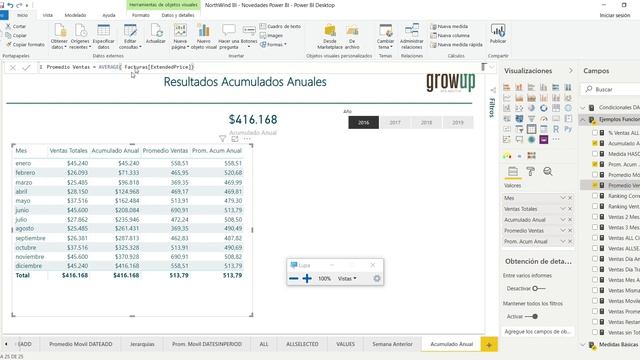
Task: Select the Matrix visualization icon
Action: click(x=544, y=129)
